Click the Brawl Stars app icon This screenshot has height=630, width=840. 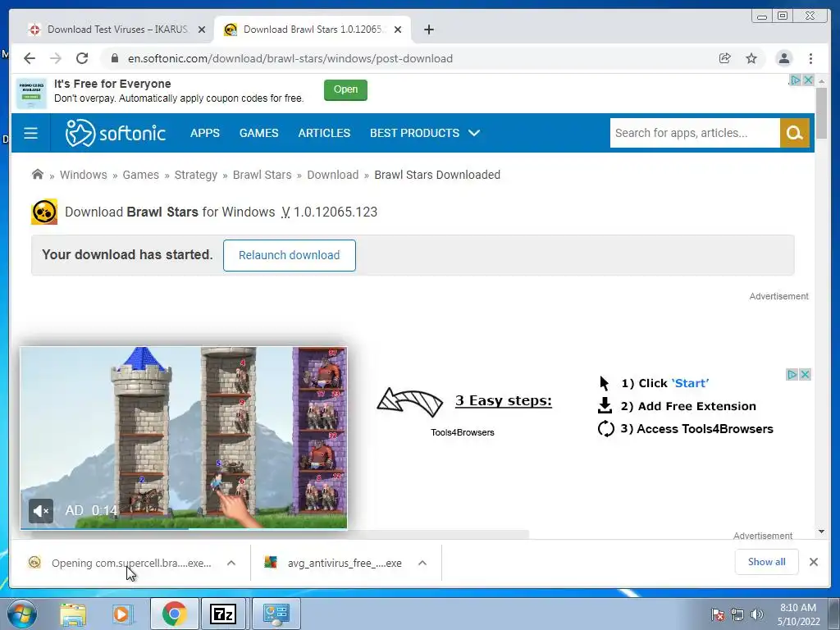click(44, 212)
